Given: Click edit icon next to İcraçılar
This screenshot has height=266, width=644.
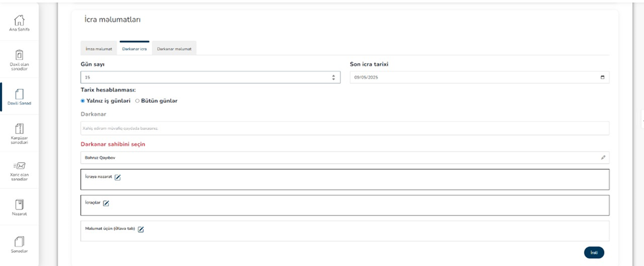Looking at the screenshot, I should 106,203.
